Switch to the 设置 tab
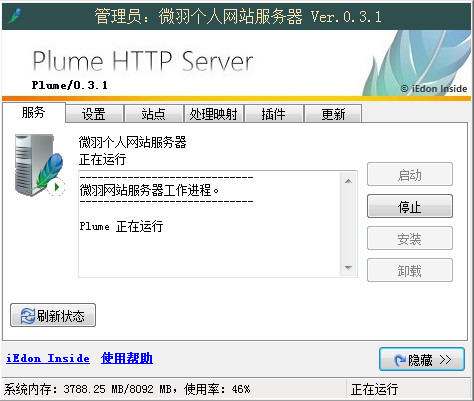 [94, 114]
